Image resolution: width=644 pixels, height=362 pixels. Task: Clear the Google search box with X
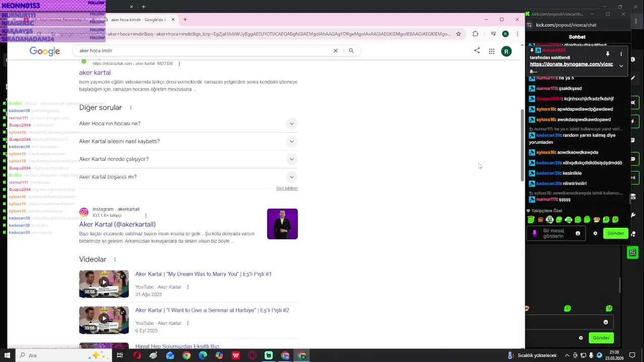tap(336, 50)
